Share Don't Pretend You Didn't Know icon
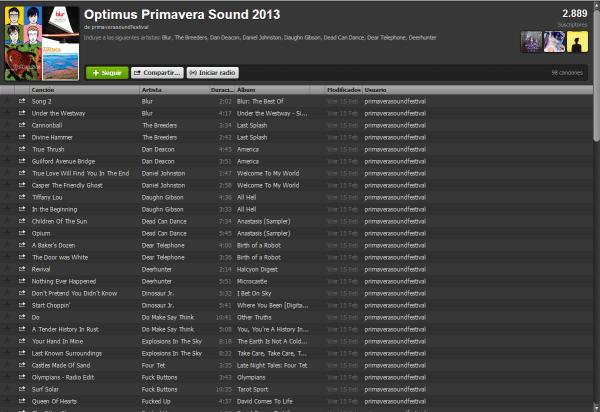This screenshot has width=600, height=412. pyautogui.click(x=22, y=293)
